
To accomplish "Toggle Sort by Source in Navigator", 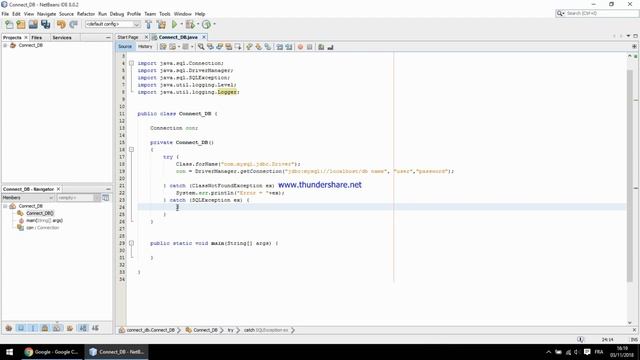I will (95, 328).
